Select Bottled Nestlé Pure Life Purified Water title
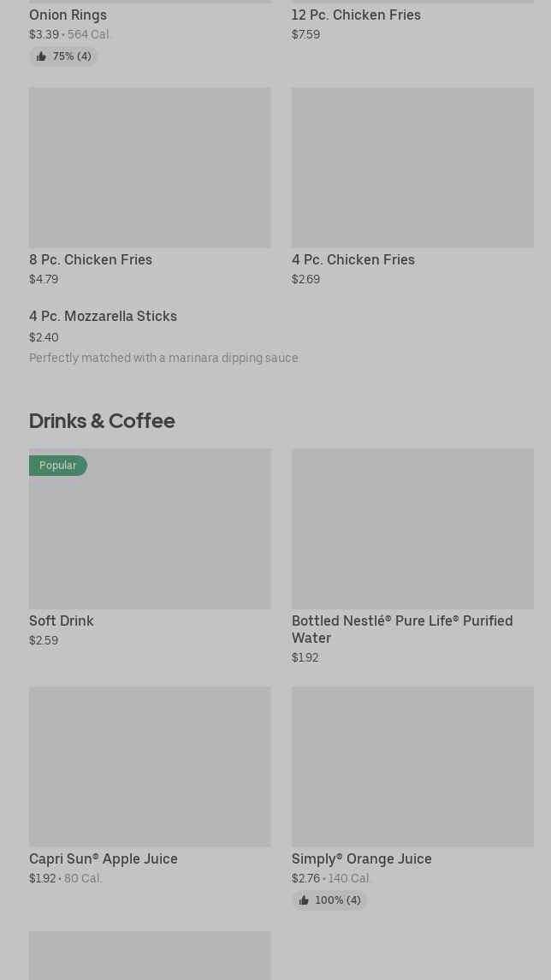Screen dimensions: 551x980 (x=402, y=629)
